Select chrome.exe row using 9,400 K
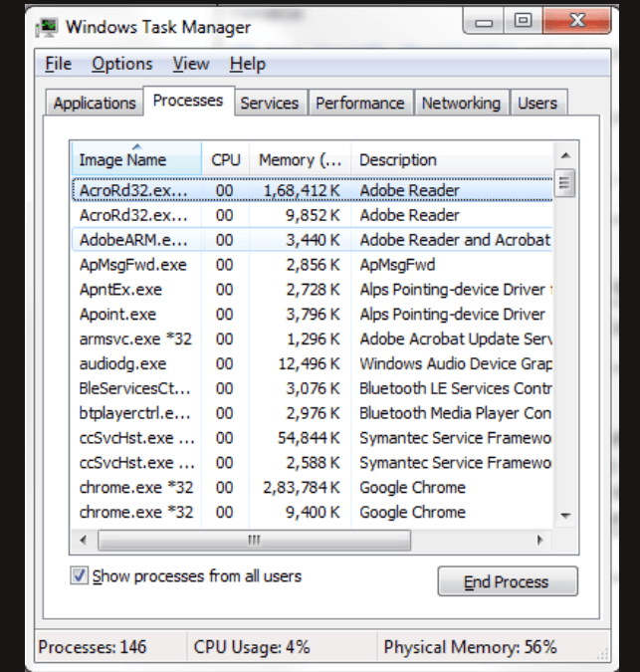The height and width of the screenshot is (672, 640). (x=313, y=513)
